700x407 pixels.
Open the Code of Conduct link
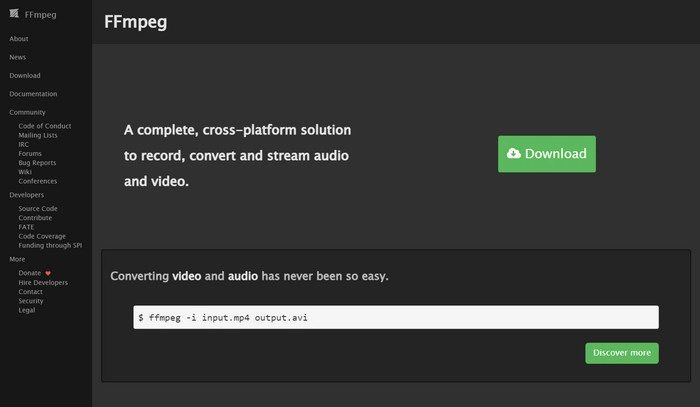coord(44,126)
